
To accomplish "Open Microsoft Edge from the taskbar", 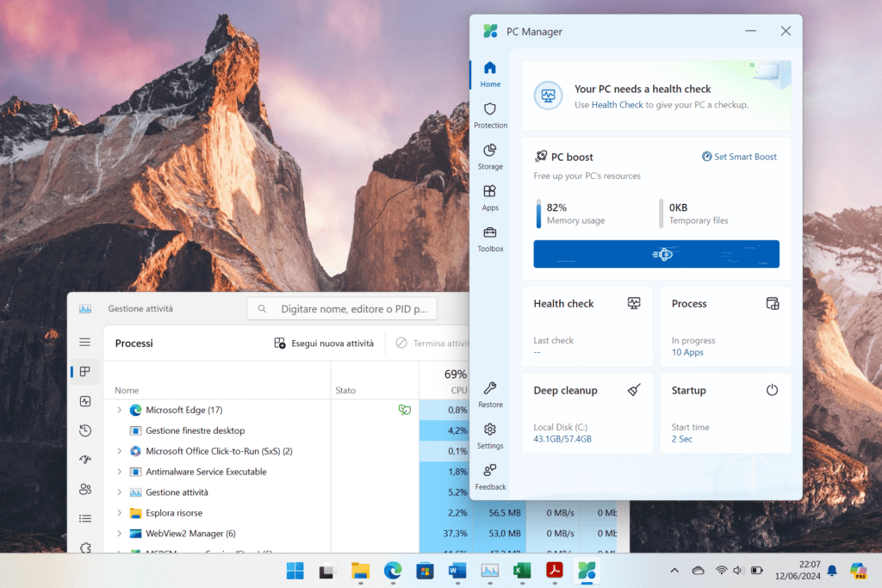I will [393, 571].
